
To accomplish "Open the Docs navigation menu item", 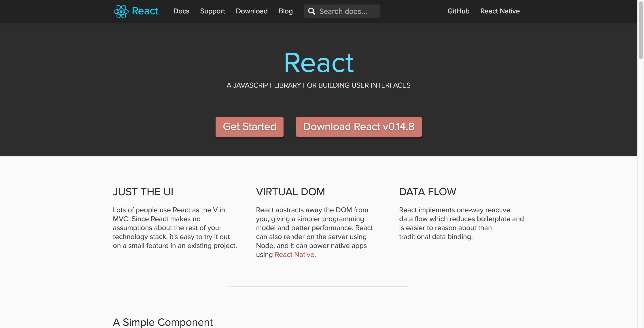I will (x=182, y=11).
